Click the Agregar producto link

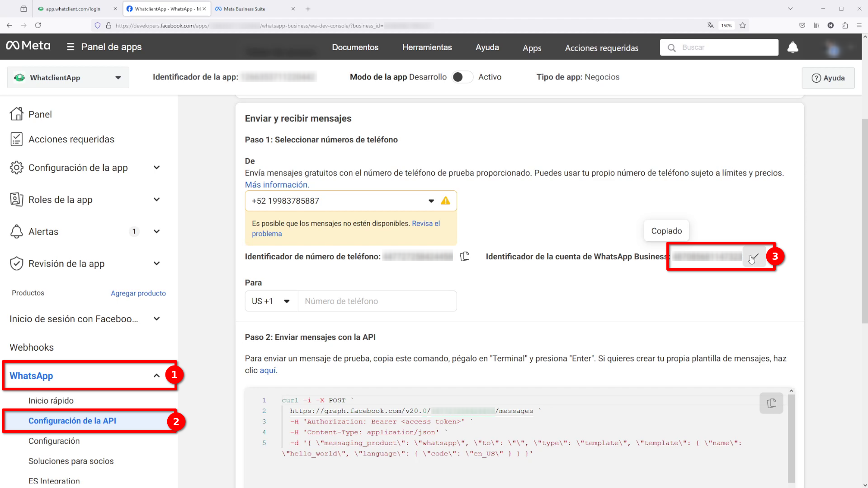(138, 293)
